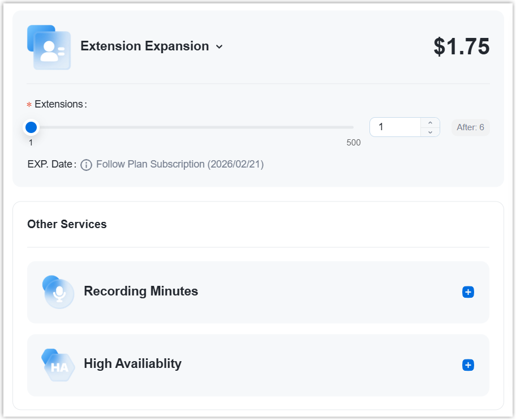516x420 pixels.
Task: Click the After: 6 badge
Action: click(x=470, y=127)
